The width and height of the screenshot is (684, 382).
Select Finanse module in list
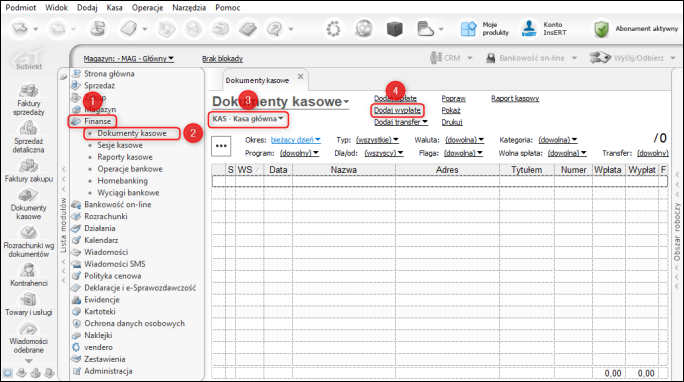97,121
